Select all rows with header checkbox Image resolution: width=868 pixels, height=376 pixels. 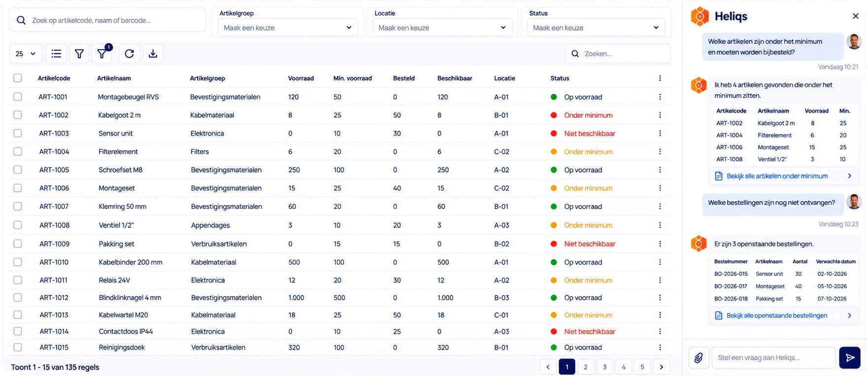pos(18,78)
